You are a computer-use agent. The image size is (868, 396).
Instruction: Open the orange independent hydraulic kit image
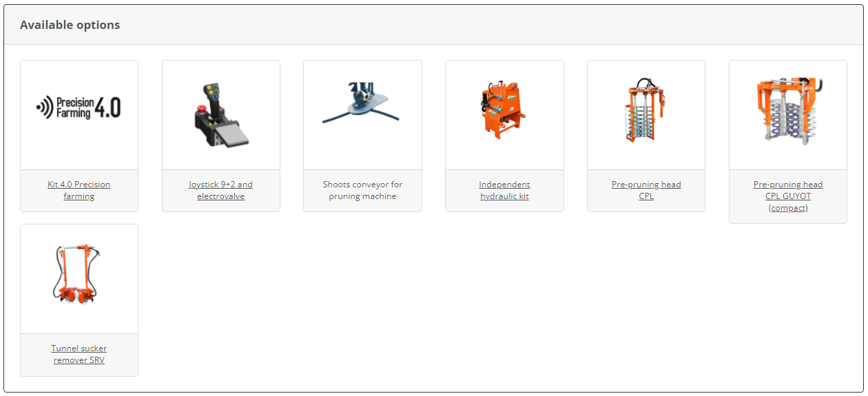503,110
